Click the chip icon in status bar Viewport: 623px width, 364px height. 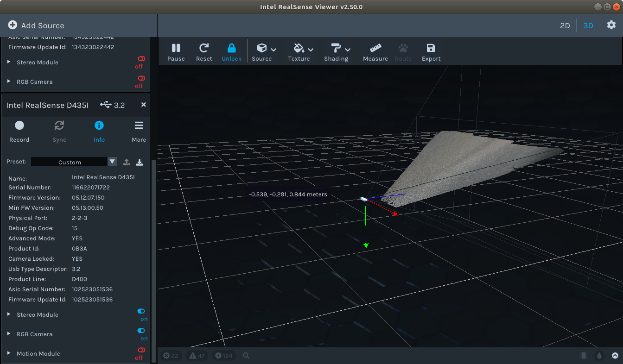click(584, 356)
